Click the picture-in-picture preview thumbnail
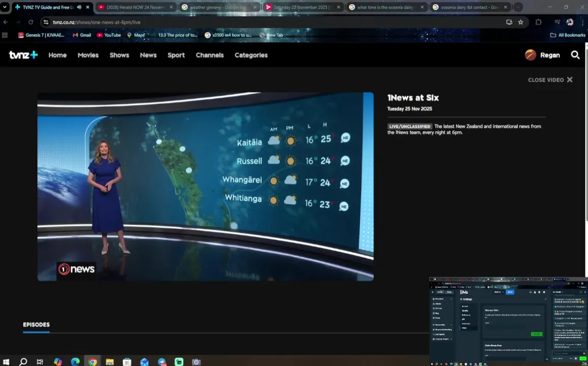The width and height of the screenshot is (588, 366). [x=509, y=322]
